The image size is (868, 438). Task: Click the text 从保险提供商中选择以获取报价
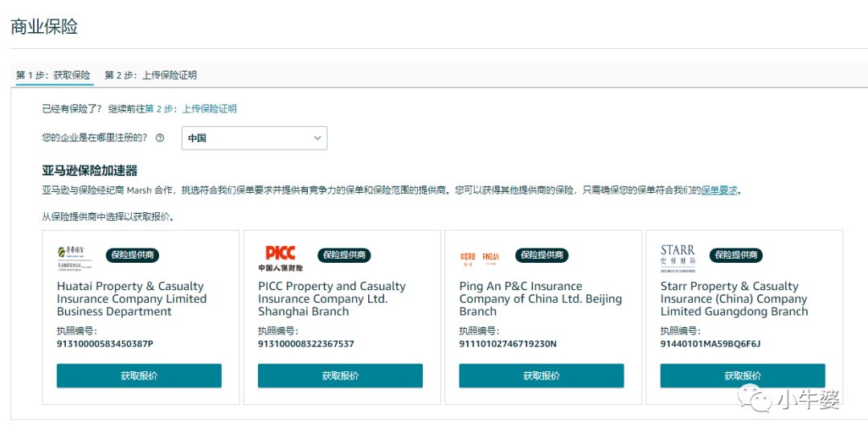click(x=108, y=217)
